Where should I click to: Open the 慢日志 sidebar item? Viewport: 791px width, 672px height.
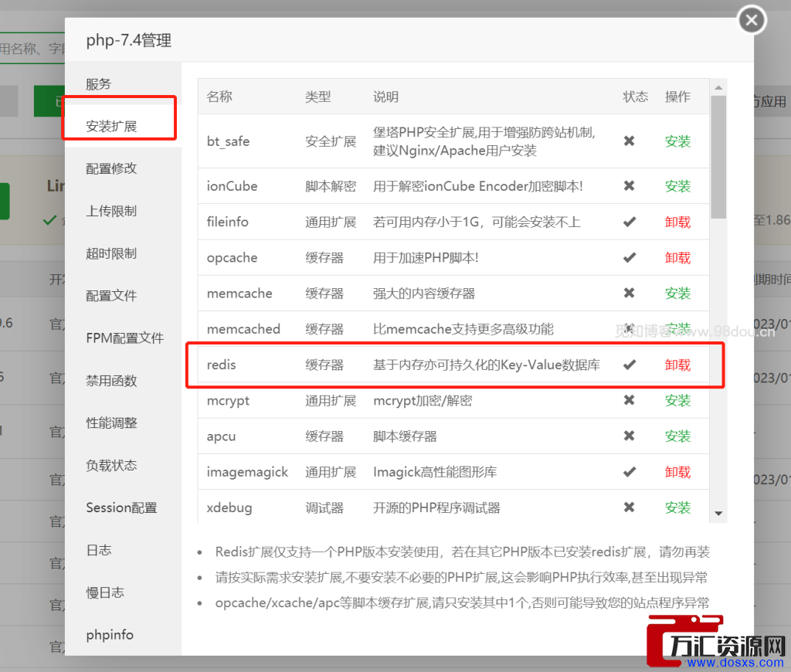click(x=105, y=592)
